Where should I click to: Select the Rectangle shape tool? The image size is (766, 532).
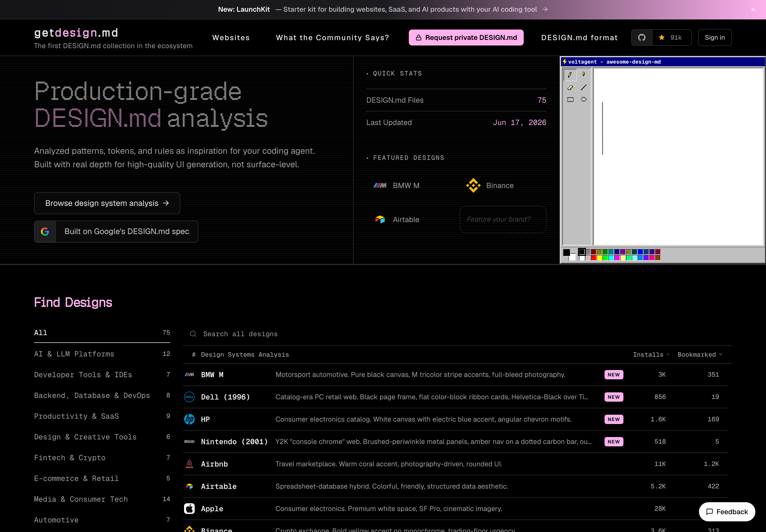pyautogui.click(x=570, y=99)
